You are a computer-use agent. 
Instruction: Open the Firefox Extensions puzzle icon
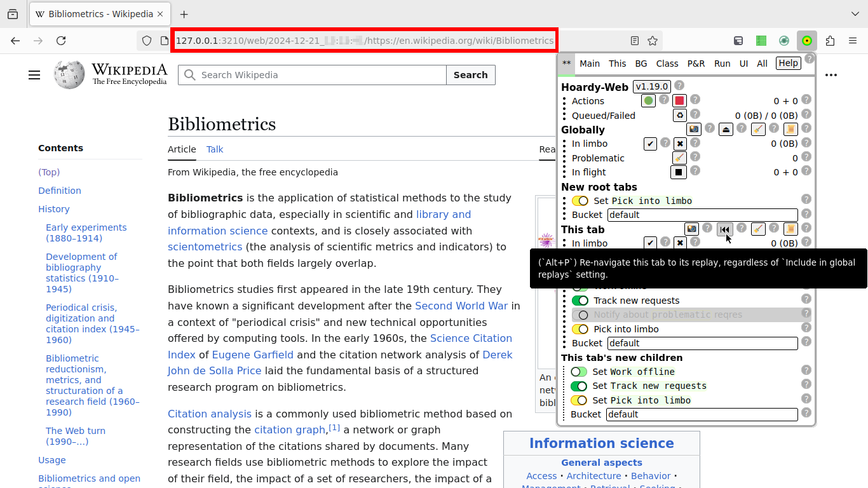tap(830, 41)
